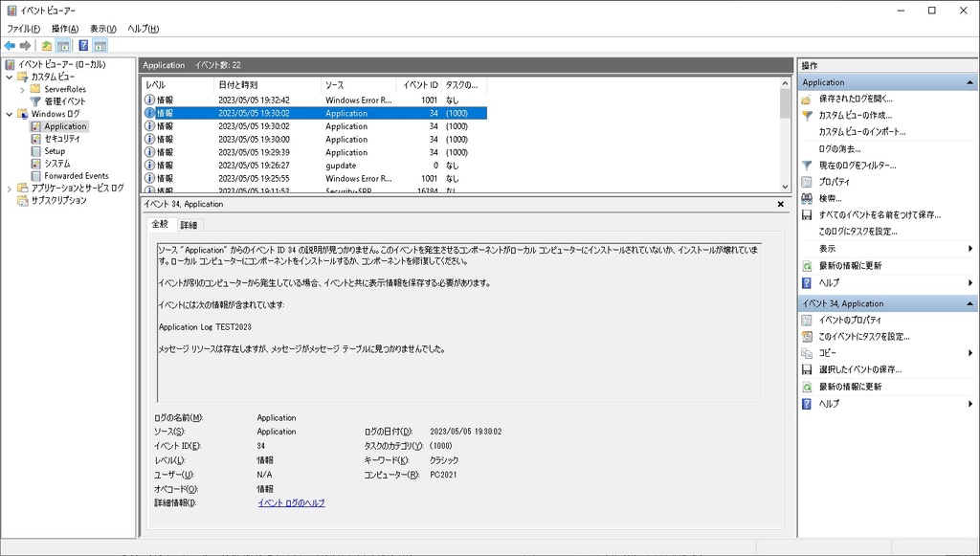Collapse the Windows ログ tree branch
Image resolution: width=980 pixels, height=556 pixels.
pos(7,113)
